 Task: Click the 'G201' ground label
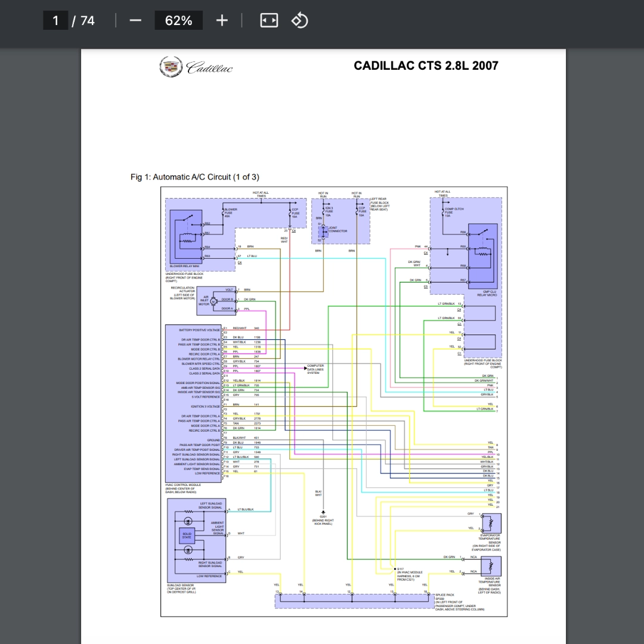click(323, 516)
